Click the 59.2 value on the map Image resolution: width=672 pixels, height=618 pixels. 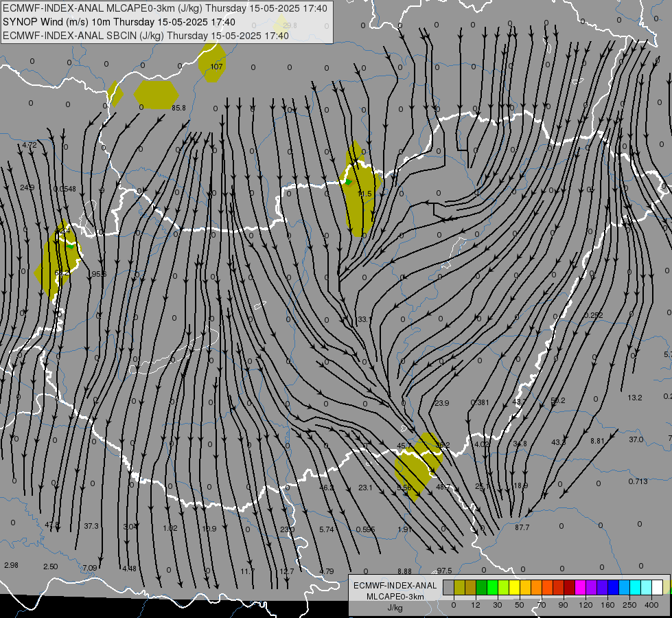558,400
